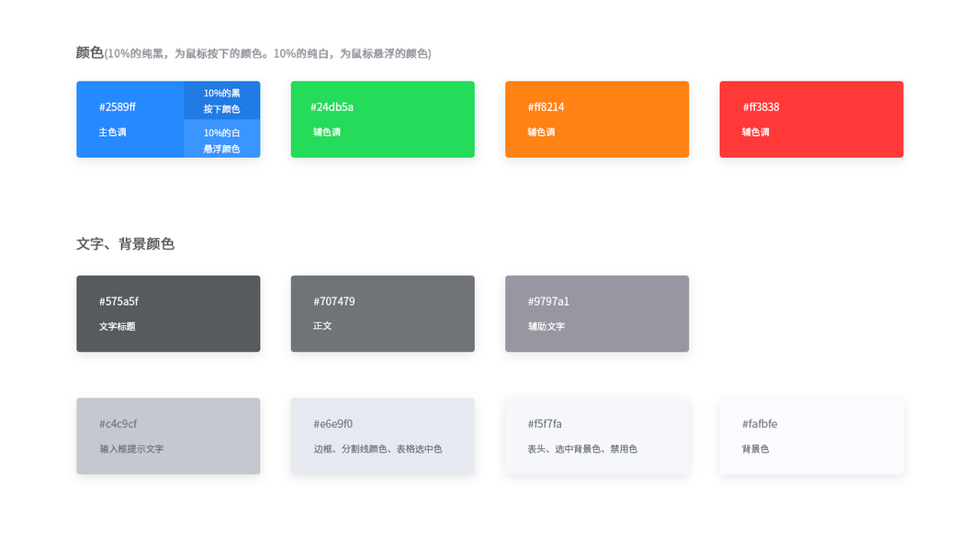Click 辅色调 under #ff8214

(541, 132)
